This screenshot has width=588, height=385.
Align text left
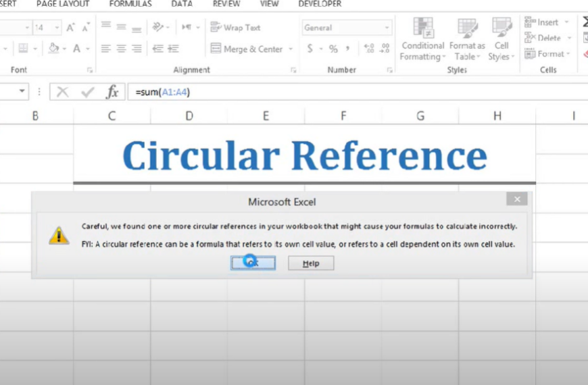pos(106,49)
